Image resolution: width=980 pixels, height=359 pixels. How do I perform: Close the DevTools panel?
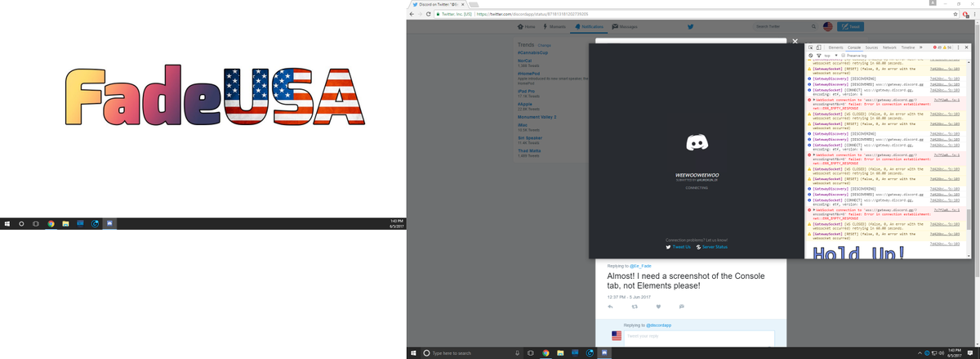pyautogui.click(x=967, y=47)
